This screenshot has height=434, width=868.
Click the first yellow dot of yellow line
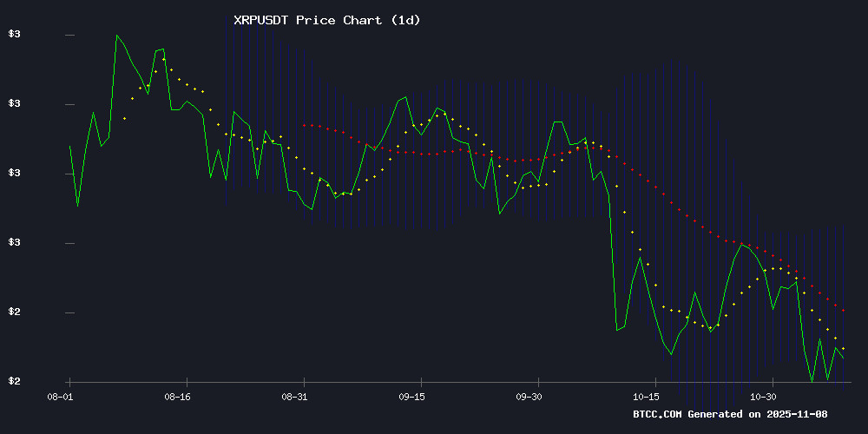(125, 118)
